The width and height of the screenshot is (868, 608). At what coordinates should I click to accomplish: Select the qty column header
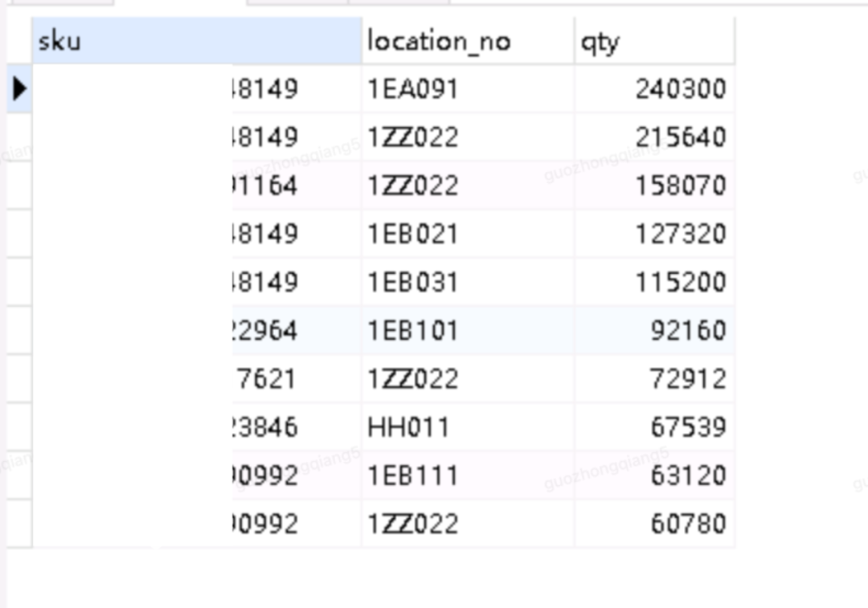(655, 41)
